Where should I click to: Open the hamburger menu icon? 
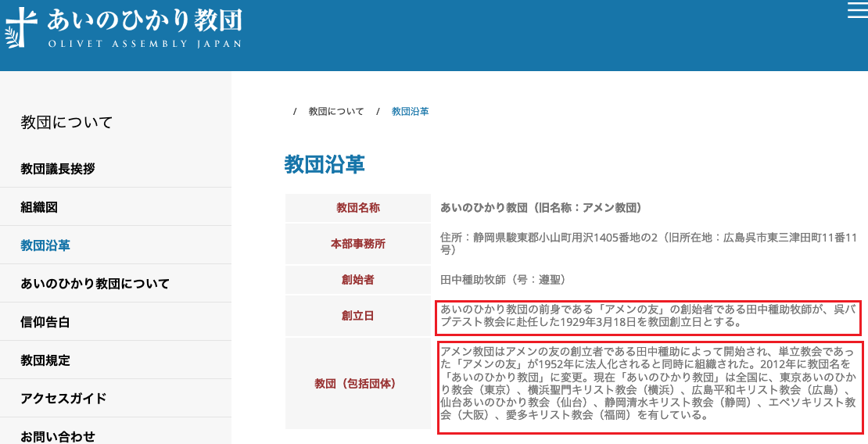pyautogui.click(x=858, y=10)
